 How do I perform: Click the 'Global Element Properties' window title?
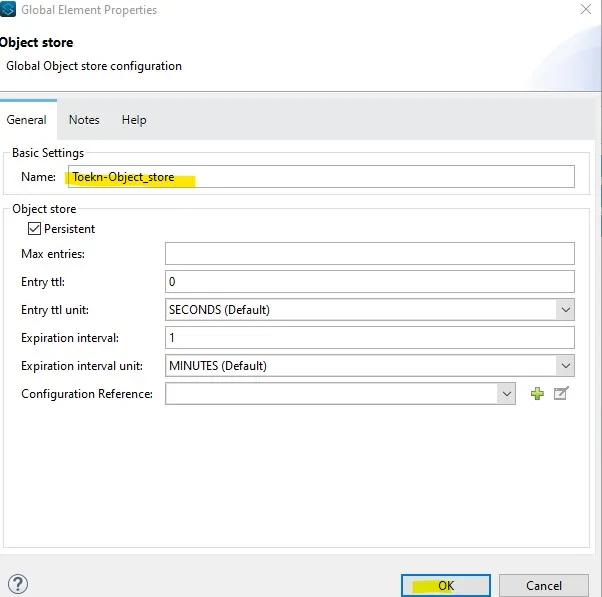coord(89,10)
